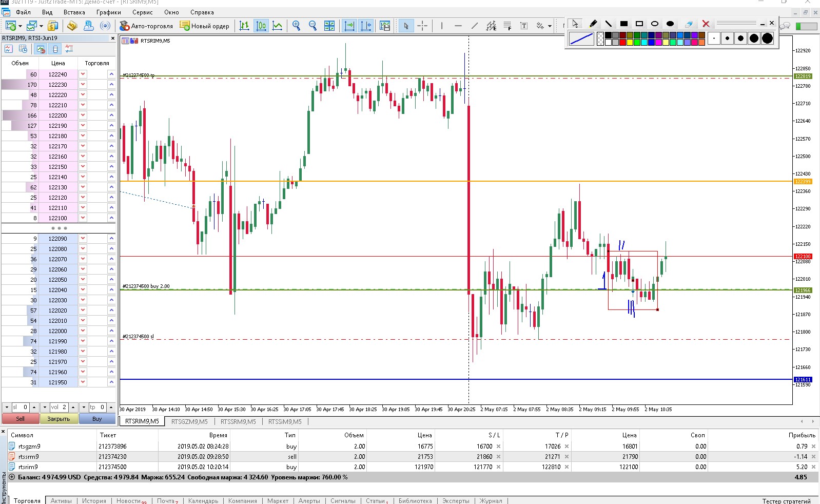Increase the vol value with up arrow
This screenshot has height=504, width=820.
[x=73, y=407]
